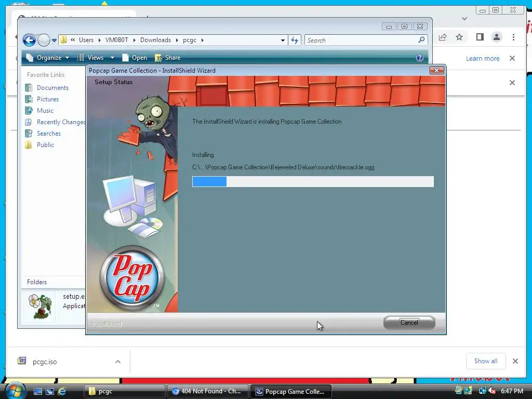Cancel the Popcap Game Collection installation

coord(409,323)
